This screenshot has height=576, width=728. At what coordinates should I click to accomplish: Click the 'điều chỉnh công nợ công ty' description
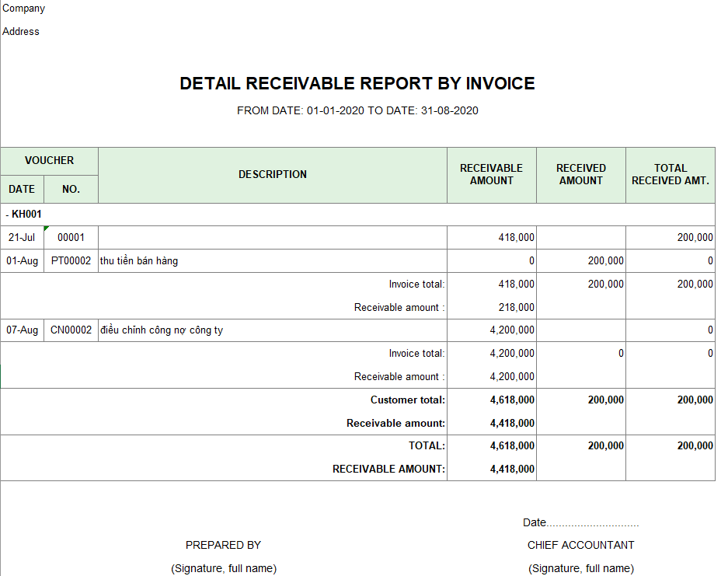coord(162,330)
